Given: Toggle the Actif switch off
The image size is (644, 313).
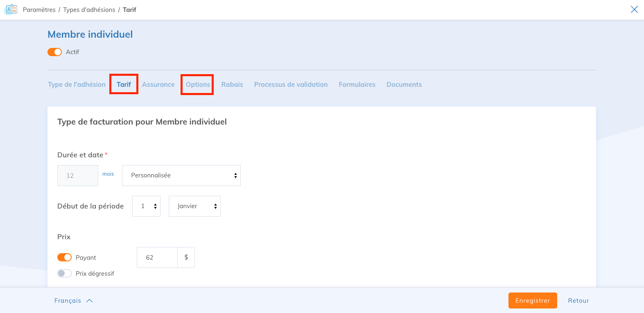Looking at the screenshot, I should 54,52.
